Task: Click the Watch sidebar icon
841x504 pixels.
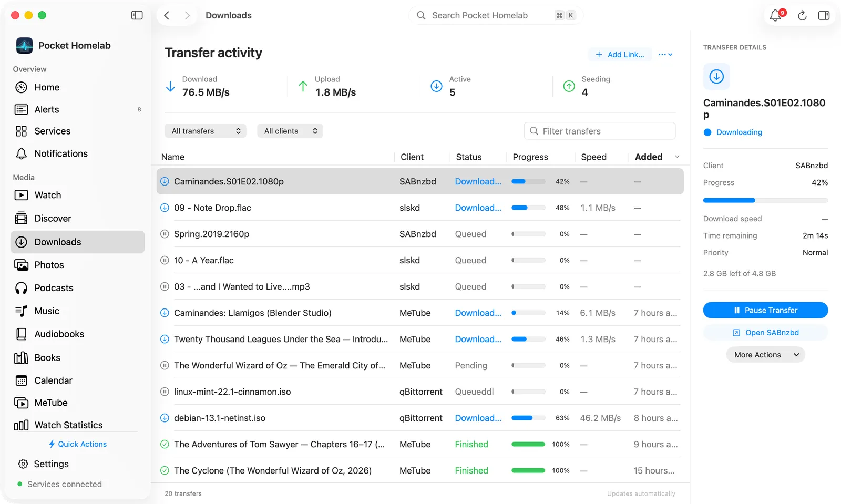Action: (x=21, y=195)
